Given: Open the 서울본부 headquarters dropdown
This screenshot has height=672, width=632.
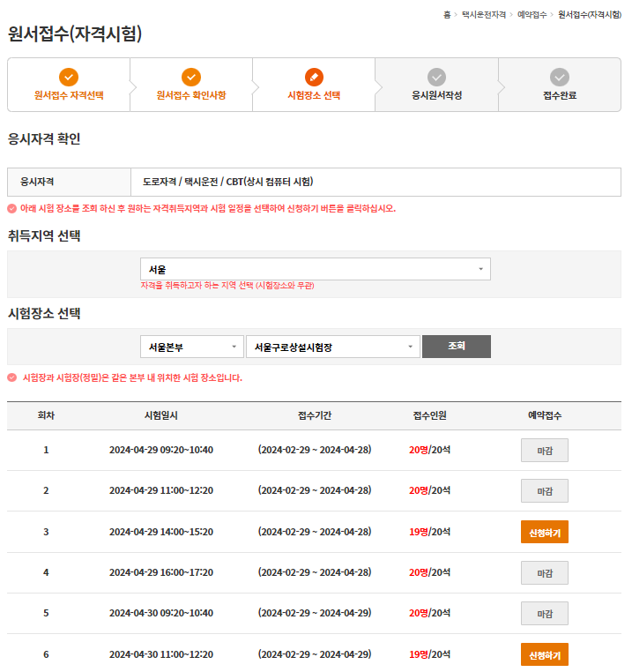Looking at the screenshot, I should pos(192,347).
